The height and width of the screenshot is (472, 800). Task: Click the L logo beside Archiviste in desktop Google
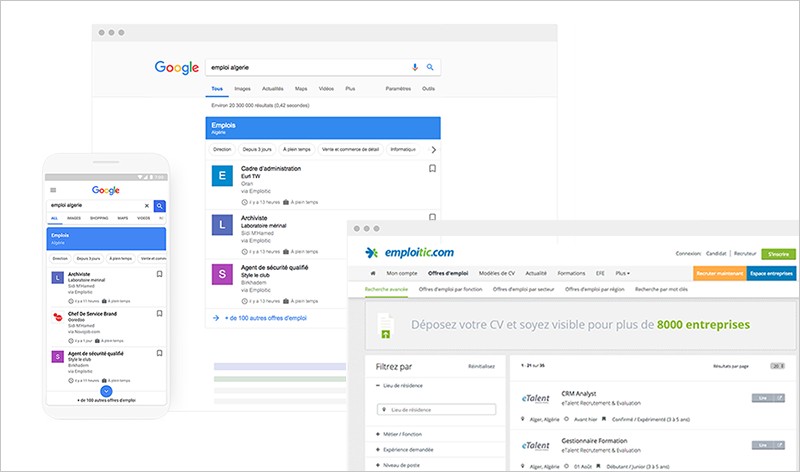pyautogui.click(x=222, y=225)
